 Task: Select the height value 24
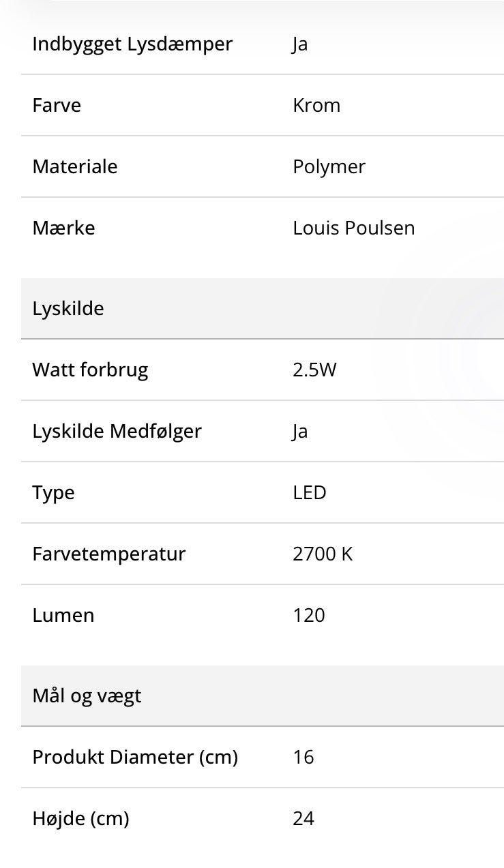(x=303, y=819)
